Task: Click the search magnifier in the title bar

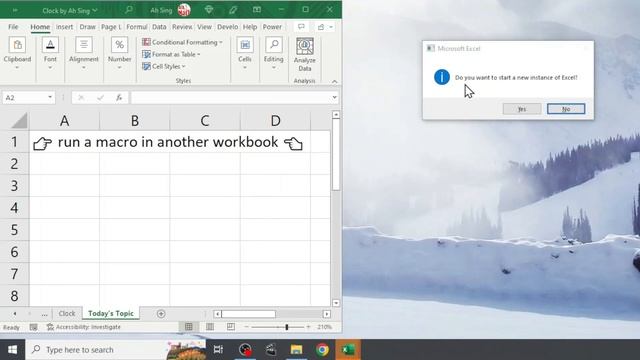Action: coord(129,9)
